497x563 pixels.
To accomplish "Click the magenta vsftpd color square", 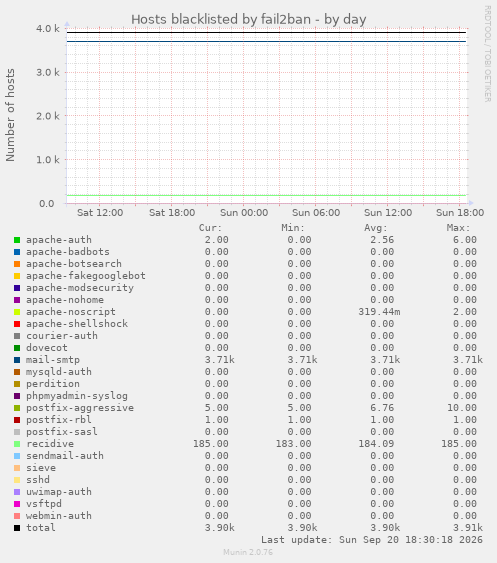I will (x=17, y=504).
